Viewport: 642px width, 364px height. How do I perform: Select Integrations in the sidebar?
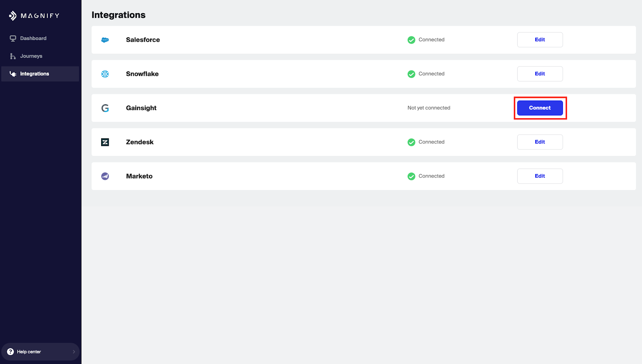(x=35, y=74)
